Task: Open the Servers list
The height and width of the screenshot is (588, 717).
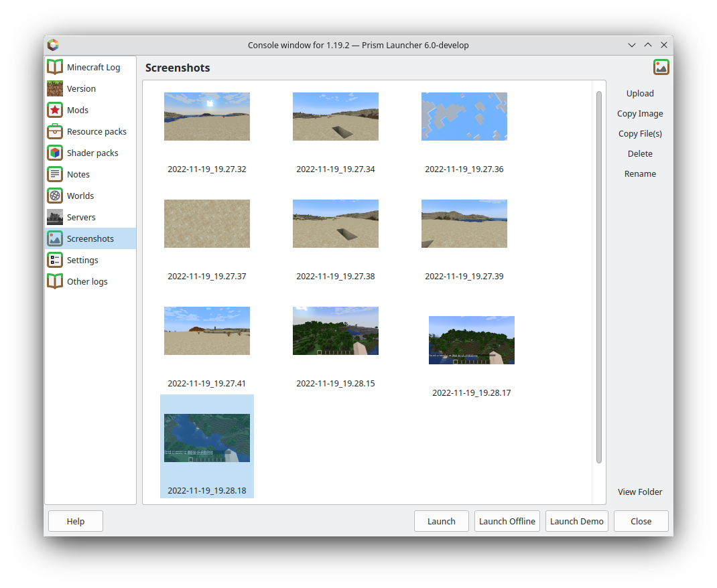Action: [x=80, y=217]
